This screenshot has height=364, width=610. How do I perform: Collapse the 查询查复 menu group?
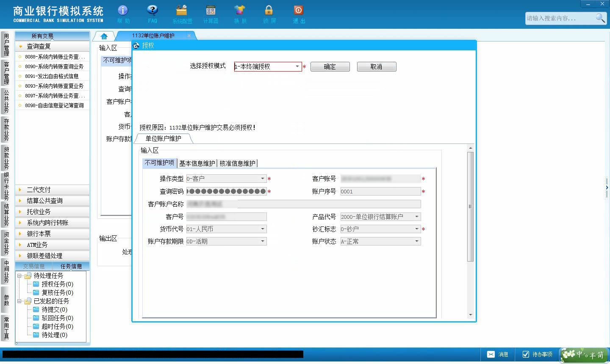point(53,46)
